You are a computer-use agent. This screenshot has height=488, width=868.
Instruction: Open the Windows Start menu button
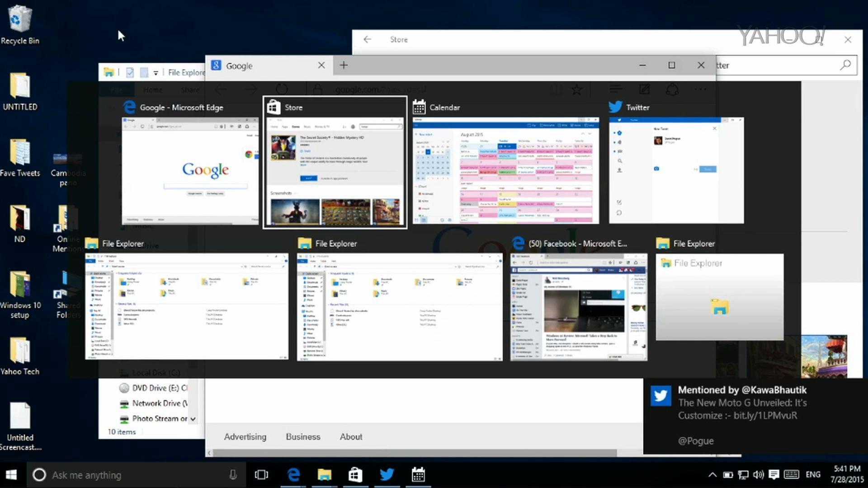tap(12, 475)
